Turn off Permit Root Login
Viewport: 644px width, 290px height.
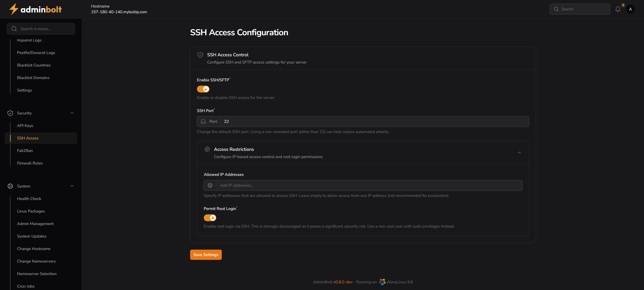[210, 217]
